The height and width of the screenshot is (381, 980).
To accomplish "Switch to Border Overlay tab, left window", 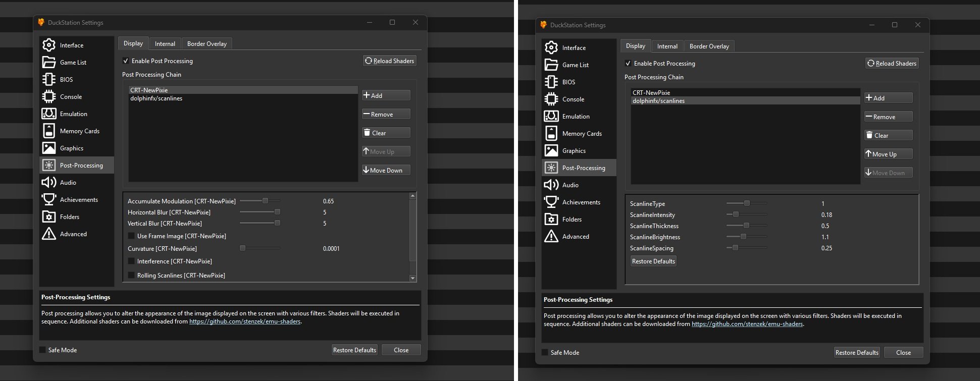I will 207,43.
